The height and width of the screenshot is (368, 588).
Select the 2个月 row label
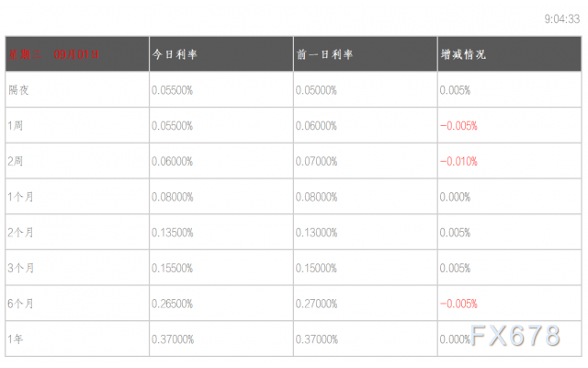click(x=20, y=233)
